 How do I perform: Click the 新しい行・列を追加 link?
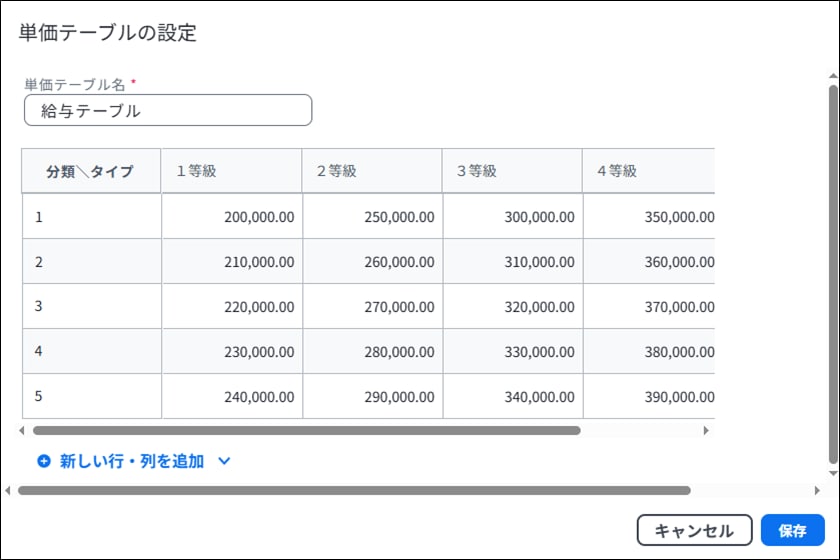coord(132,461)
